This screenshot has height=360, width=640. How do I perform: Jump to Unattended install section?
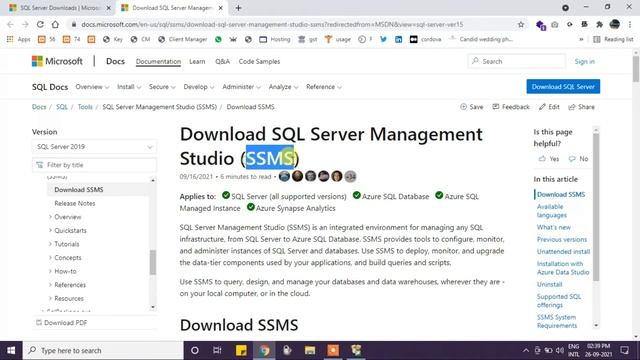click(563, 252)
